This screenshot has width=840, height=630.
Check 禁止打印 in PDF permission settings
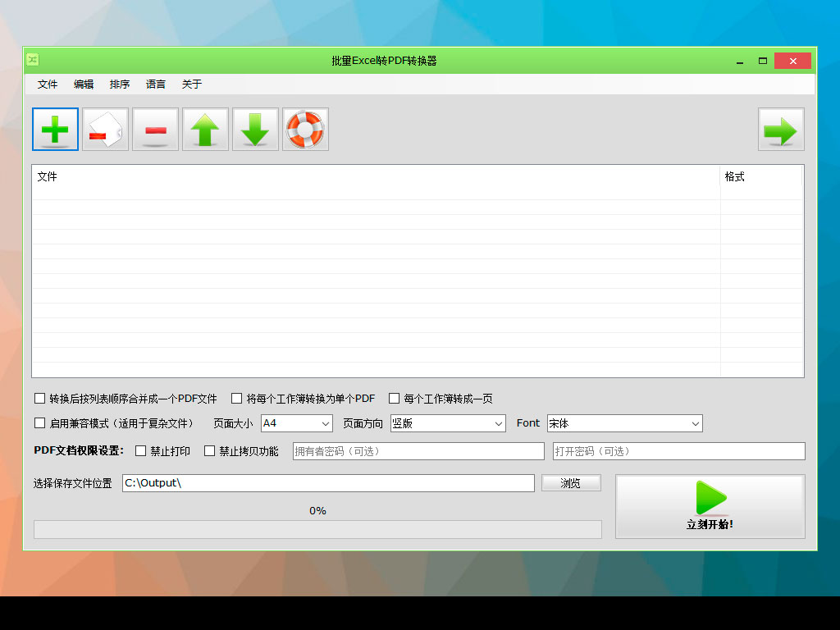pos(140,450)
